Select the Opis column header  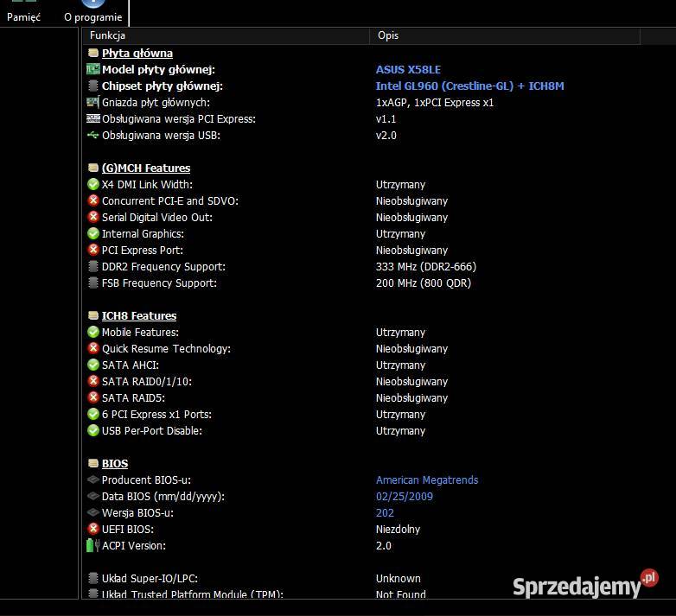505,35
